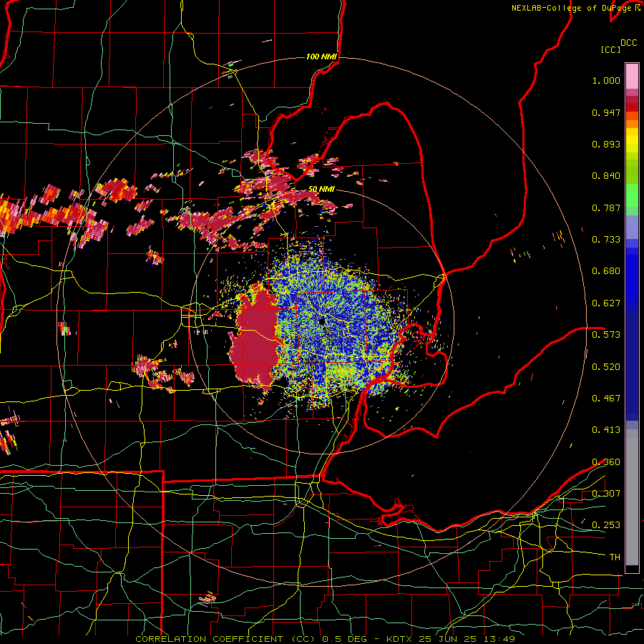The image size is (644, 644).
Task: Select the 0.840 scale value
Action: [606, 176]
